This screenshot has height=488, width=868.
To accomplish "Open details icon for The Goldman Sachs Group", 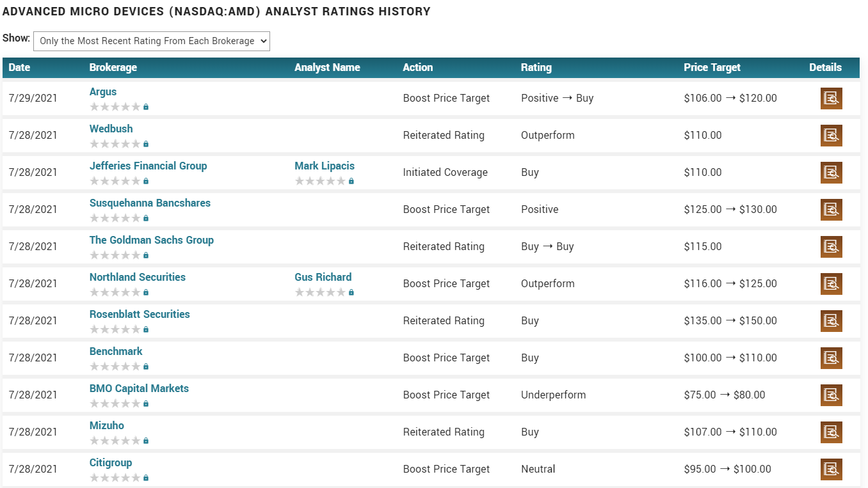I will [x=832, y=247].
